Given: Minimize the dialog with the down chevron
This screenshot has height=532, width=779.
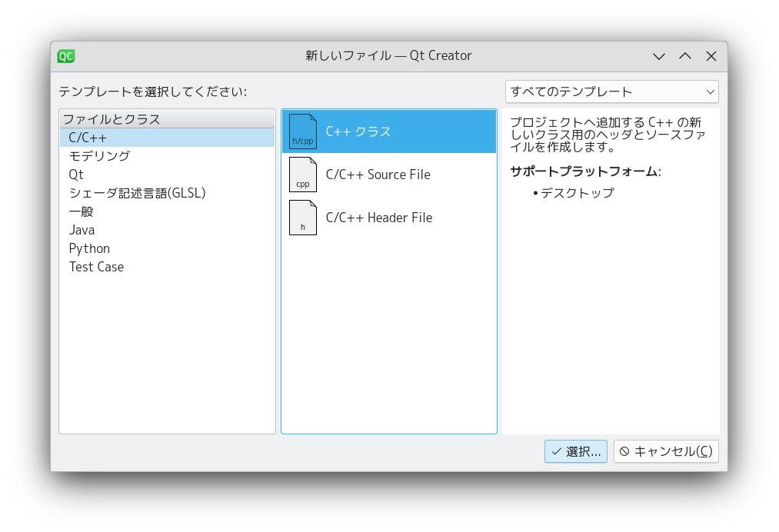Looking at the screenshot, I should tap(659, 56).
